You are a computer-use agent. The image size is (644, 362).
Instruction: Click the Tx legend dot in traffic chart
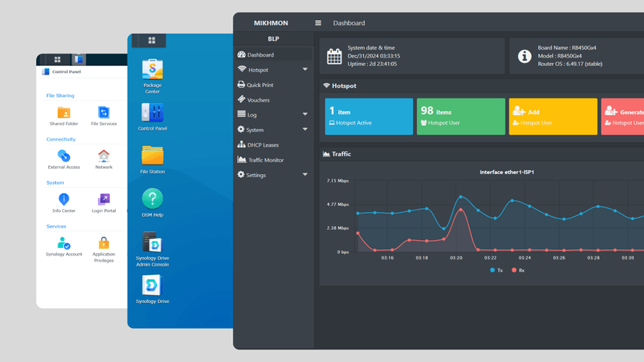coord(492,270)
